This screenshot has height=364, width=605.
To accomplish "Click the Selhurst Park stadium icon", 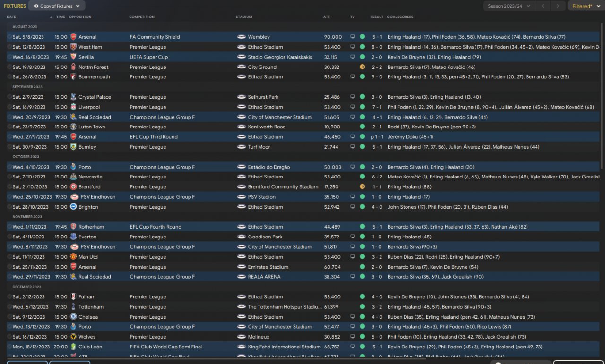I will click(x=242, y=97).
